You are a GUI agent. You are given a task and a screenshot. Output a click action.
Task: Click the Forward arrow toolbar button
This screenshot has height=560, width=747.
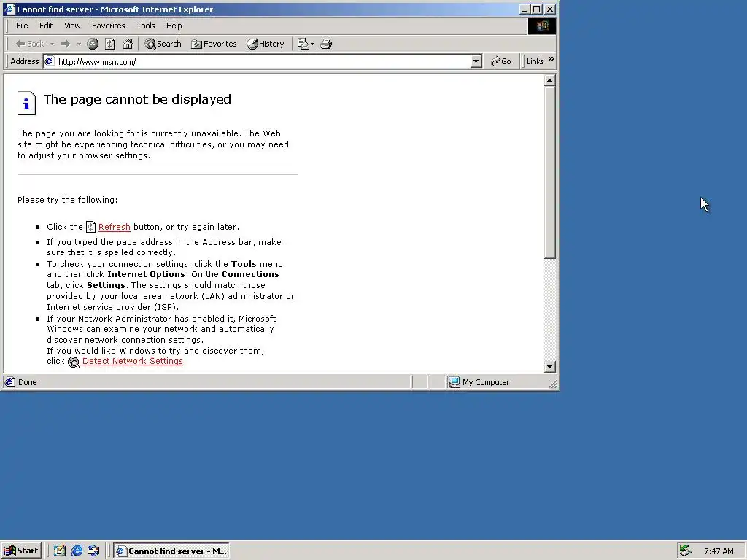coord(66,44)
